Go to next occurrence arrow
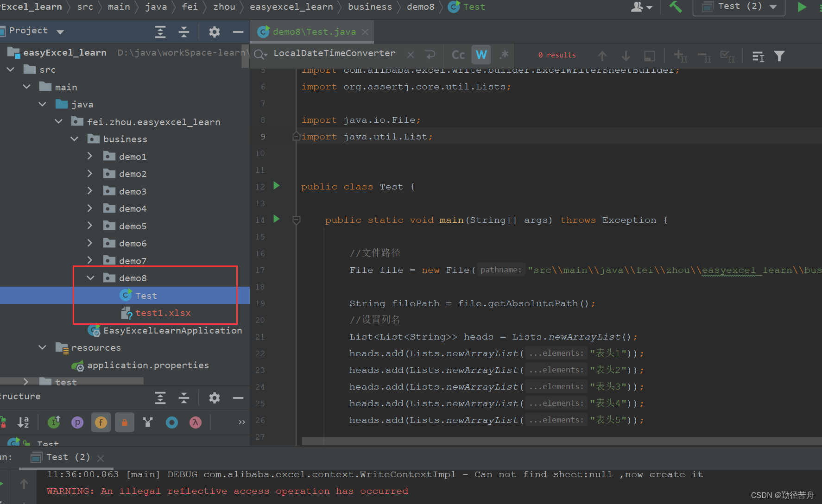The image size is (822, 504). click(626, 56)
